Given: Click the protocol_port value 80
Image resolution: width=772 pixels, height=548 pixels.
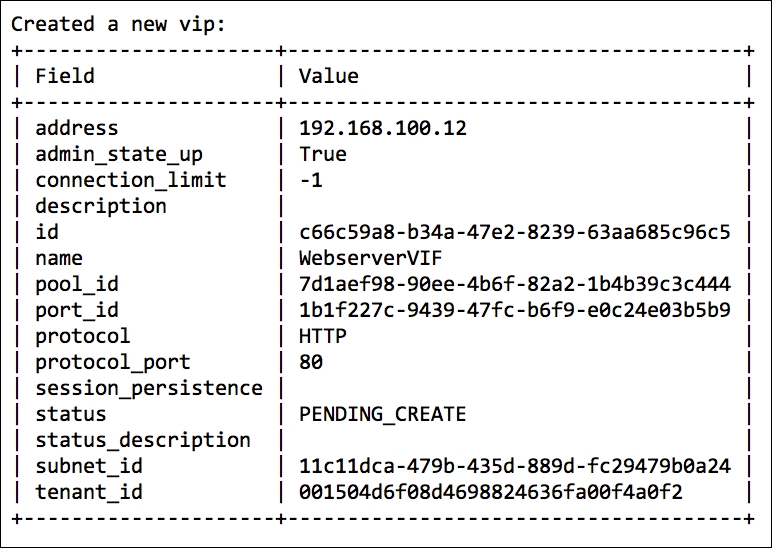Looking at the screenshot, I should [x=310, y=362].
